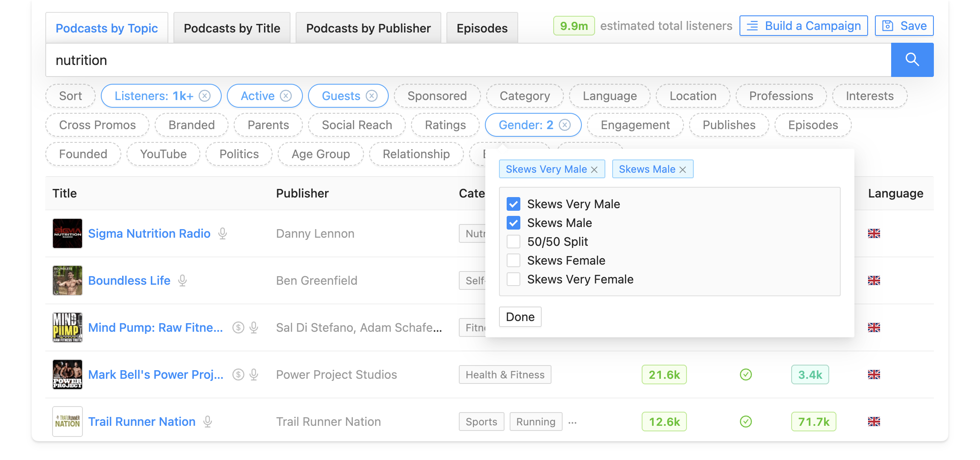Check the 50/50 Split checkbox

pos(513,242)
